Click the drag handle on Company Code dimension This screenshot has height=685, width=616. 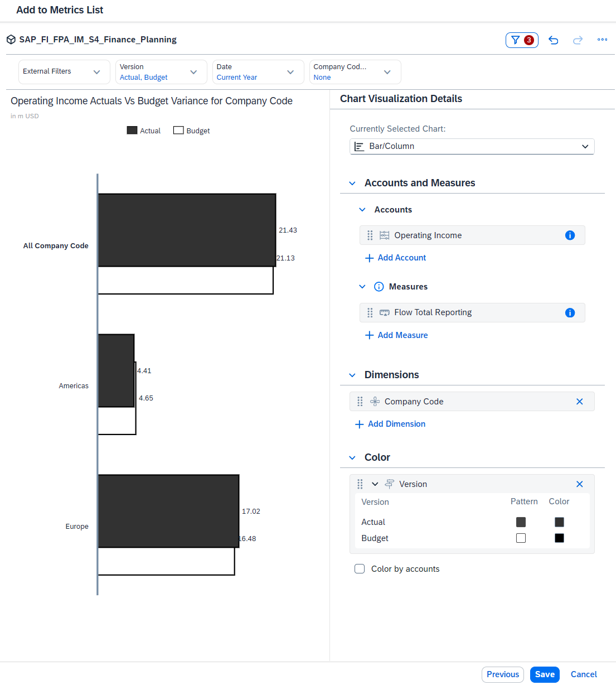pyautogui.click(x=360, y=401)
